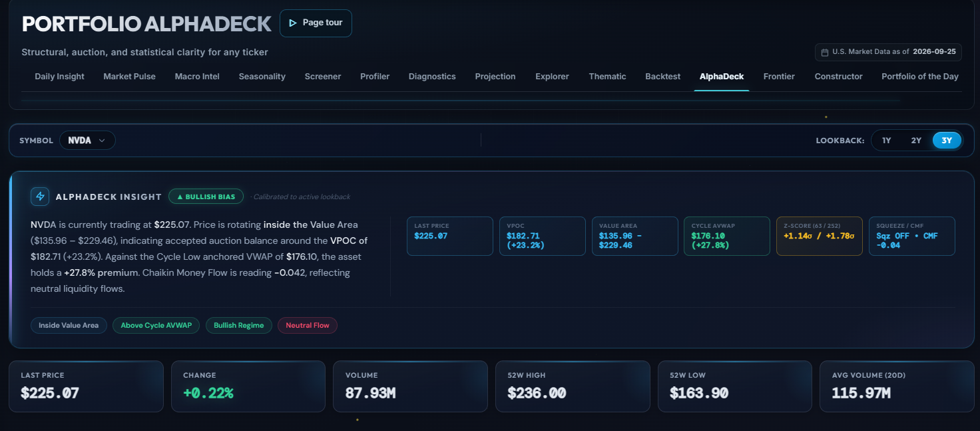Viewport: 980px width, 431px height.
Task: Click the Cycle AVWAP $176.10 tile
Action: pos(727,236)
